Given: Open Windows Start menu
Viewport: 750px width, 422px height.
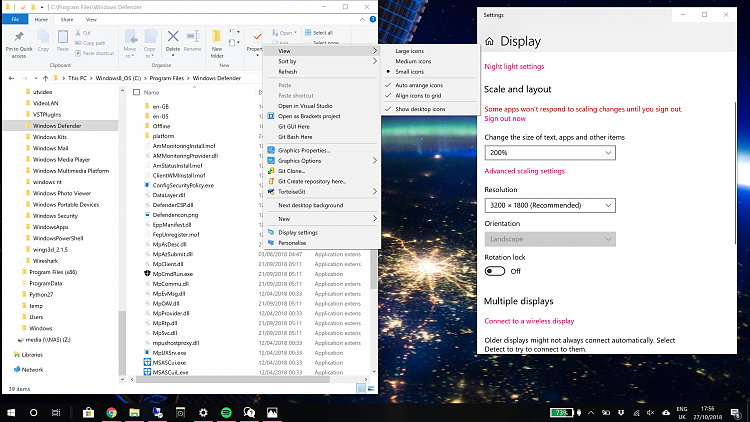Looking at the screenshot, I should 11,412.
